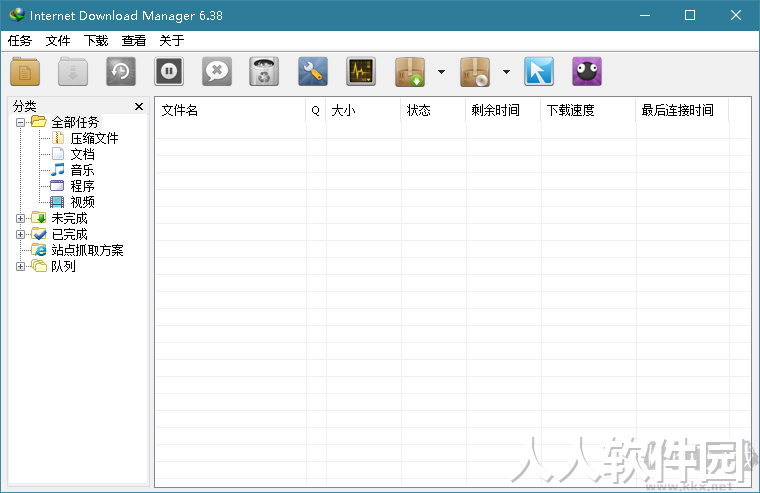Image resolution: width=760 pixels, height=493 pixels.
Task: Click the Pause all toolbar icon
Action: 169,72
